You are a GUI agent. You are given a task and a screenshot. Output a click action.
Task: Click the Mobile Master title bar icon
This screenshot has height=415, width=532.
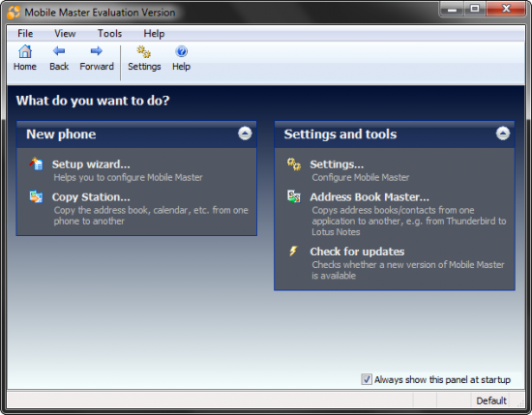pos(14,13)
